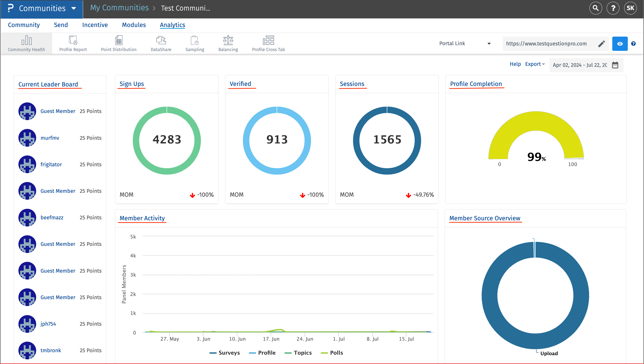Open Profile Cross Tab
Image resolution: width=644 pixels, height=364 pixels.
(x=268, y=43)
